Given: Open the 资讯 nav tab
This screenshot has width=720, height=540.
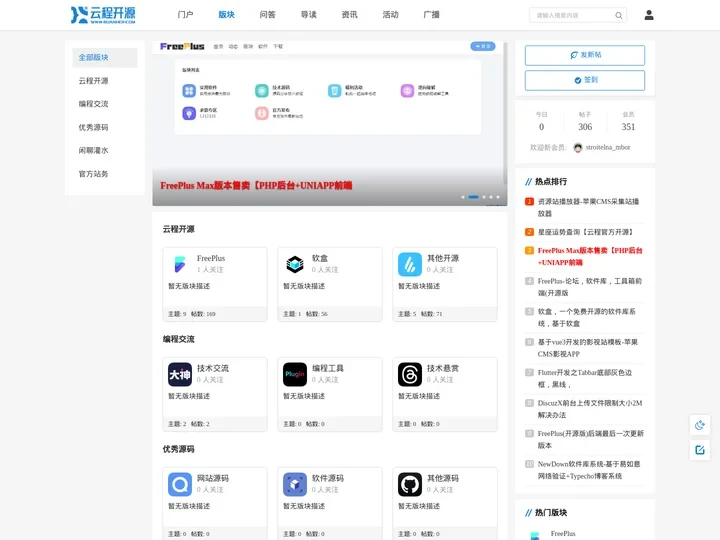Looking at the screenshot, I should pyautogui.click(x=349, y=15).
